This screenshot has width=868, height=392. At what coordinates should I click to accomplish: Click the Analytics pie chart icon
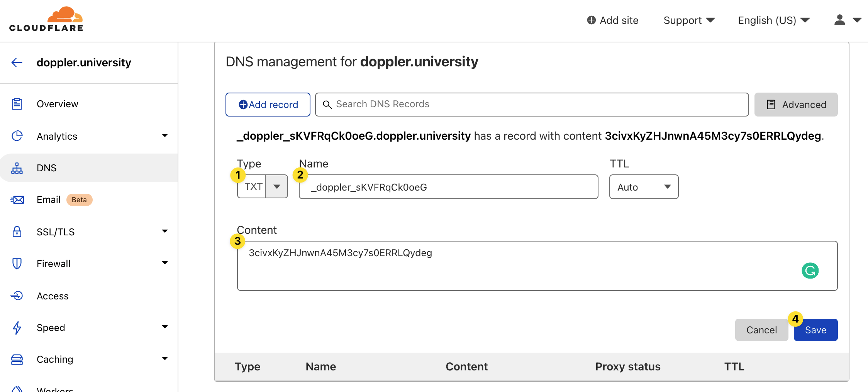click(x=17, y=136)
